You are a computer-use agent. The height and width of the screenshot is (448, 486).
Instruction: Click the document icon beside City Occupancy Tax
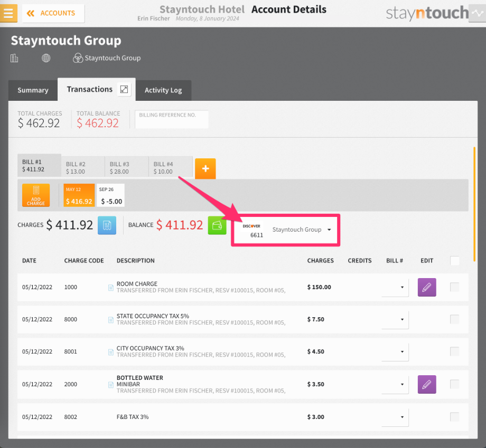tap(110, 352)
